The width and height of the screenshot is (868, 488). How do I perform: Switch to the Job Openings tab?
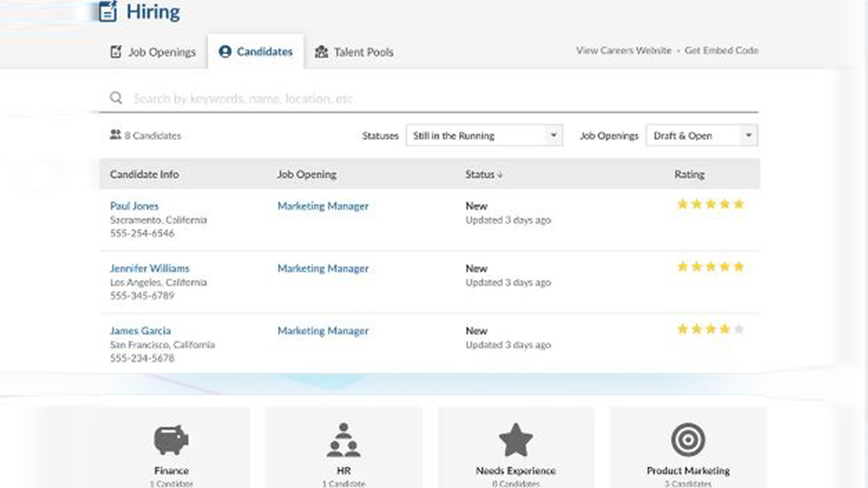click(154, 52)
